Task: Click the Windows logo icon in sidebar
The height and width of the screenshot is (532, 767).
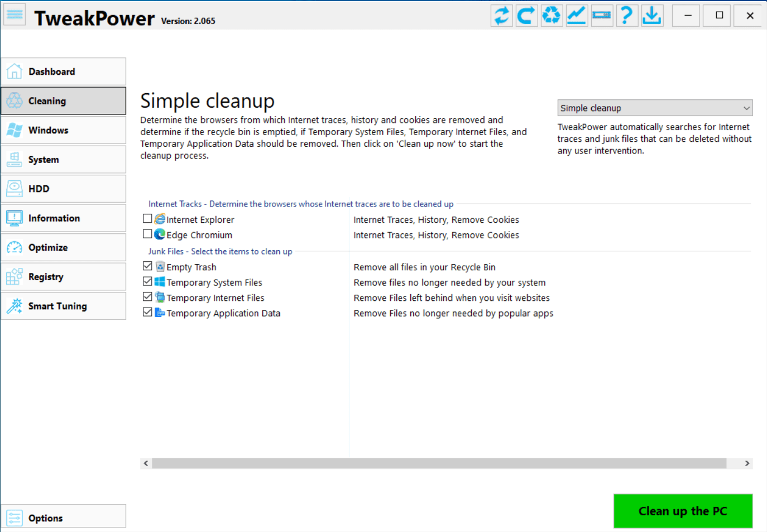Action: (15, 130)
